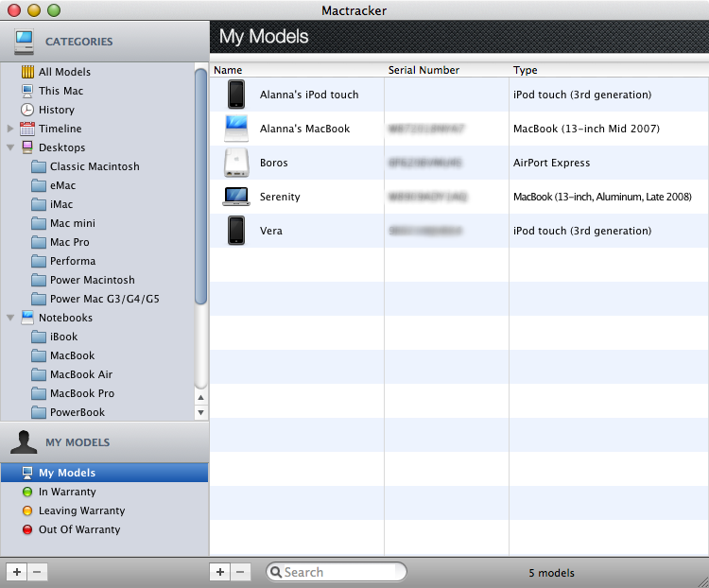Viewport: 709px width, 588px height.
Task: Select the "Alanna's iPod touch" row name
Action: [309, 95]
